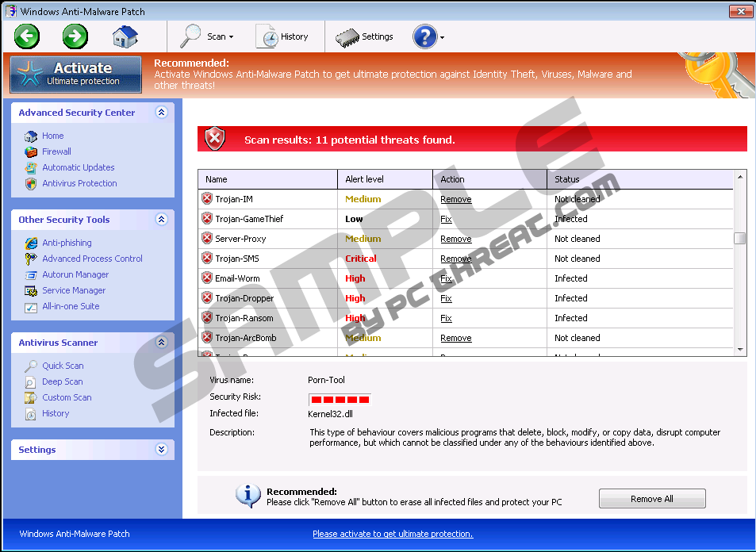Click the red shield icon beside Email-Worm
This screenshot has width=756, height=552.
[207, 278]
